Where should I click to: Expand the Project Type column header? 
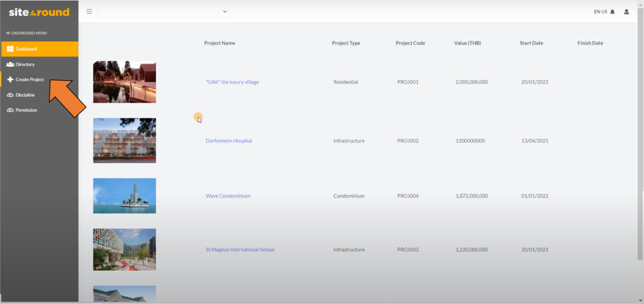tap(346, 43)
